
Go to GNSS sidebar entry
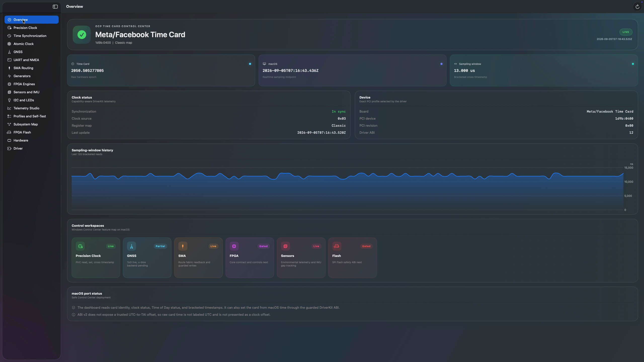[31, 52]
